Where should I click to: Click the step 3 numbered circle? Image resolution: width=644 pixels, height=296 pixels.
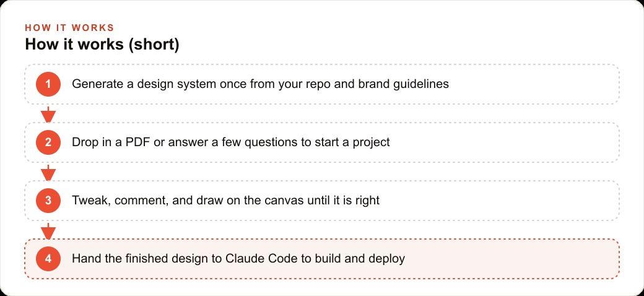(48, 201)
